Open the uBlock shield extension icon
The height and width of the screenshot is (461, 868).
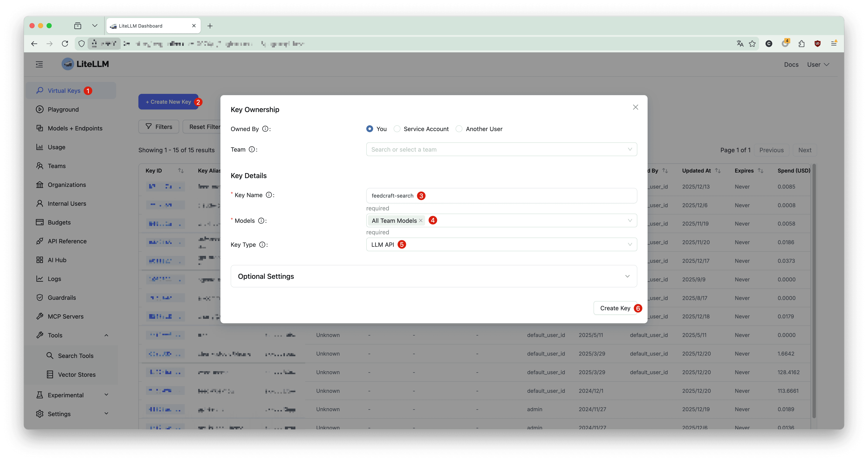[817, 43]
